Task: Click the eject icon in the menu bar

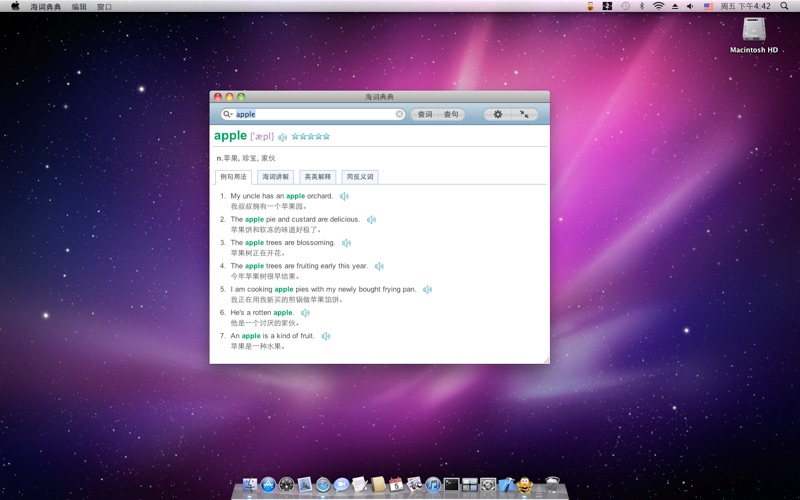Action: 674,6
